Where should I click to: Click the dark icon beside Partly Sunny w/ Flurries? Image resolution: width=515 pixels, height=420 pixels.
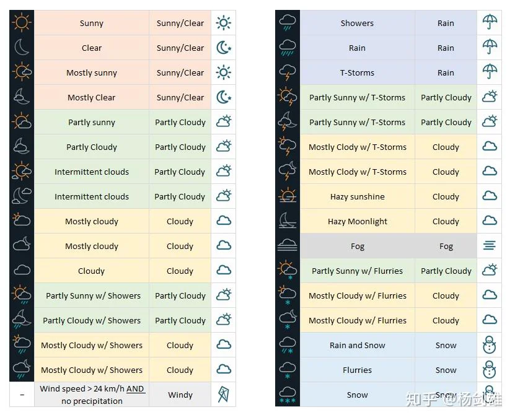288,270
